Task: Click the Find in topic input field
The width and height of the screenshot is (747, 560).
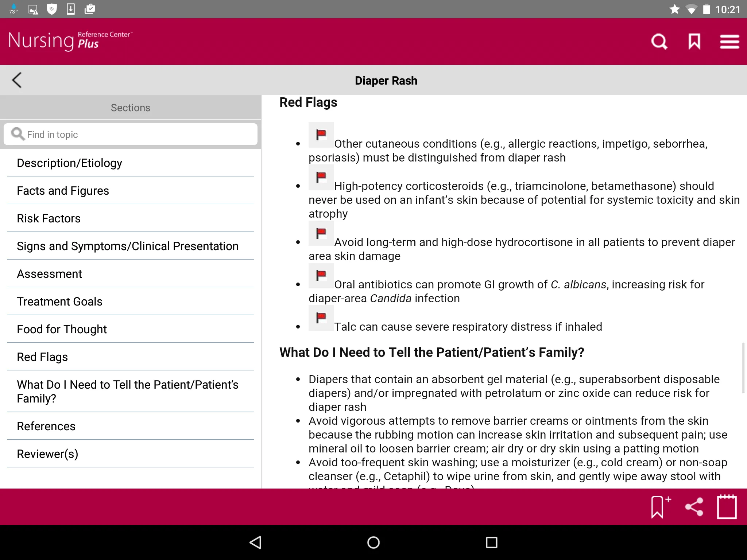Action: (130, 134)
